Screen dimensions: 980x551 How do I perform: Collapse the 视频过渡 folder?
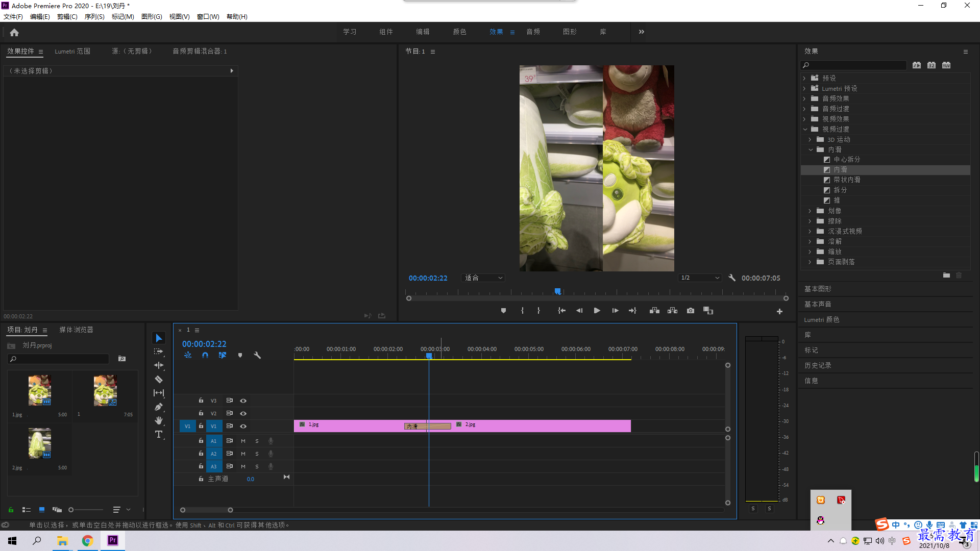click(x=805, y=129)
